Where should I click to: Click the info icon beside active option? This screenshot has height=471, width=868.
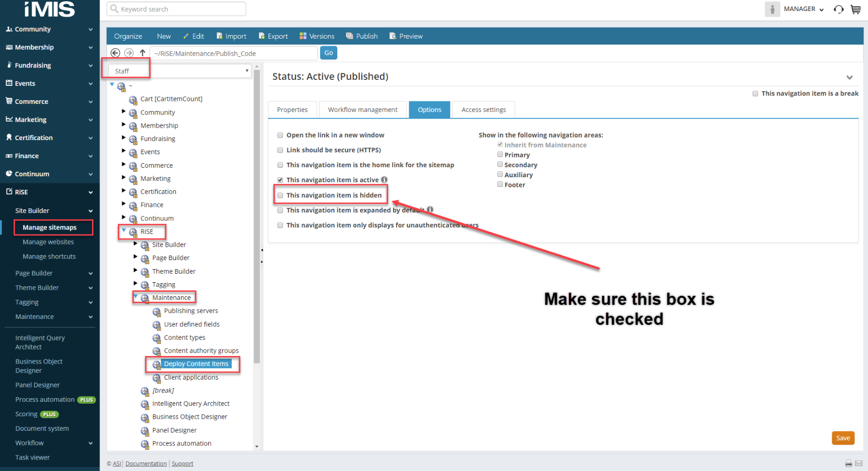point(384,180)
